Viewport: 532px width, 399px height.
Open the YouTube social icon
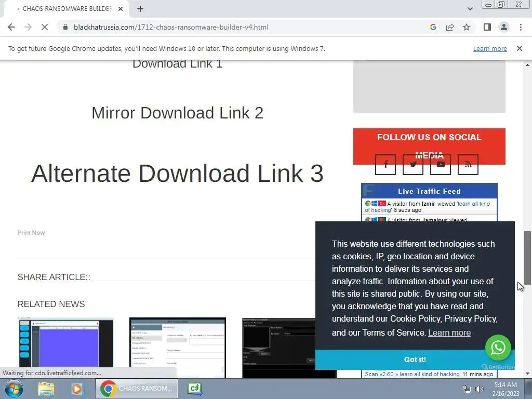pos(441,165)
